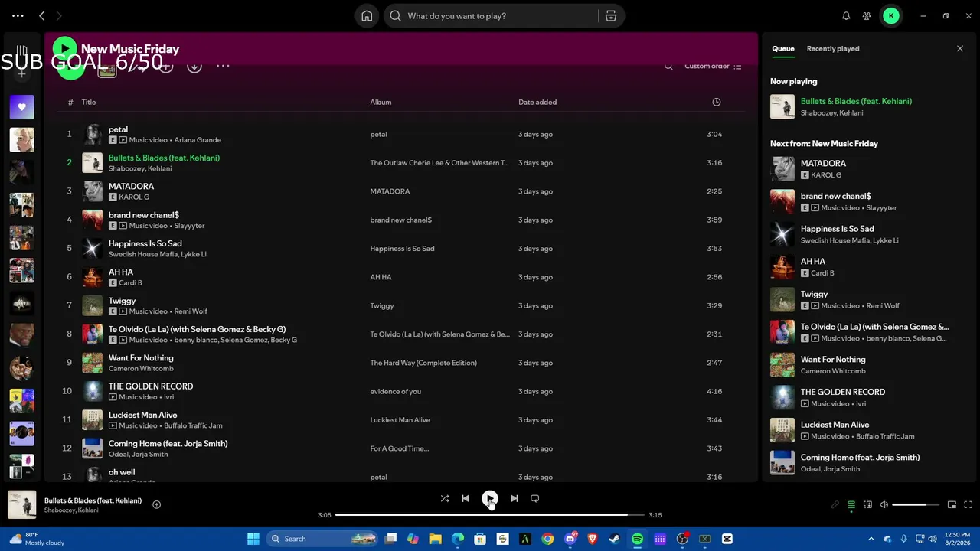Open the Browse icon beside the search box

click(x=610, y=16)
